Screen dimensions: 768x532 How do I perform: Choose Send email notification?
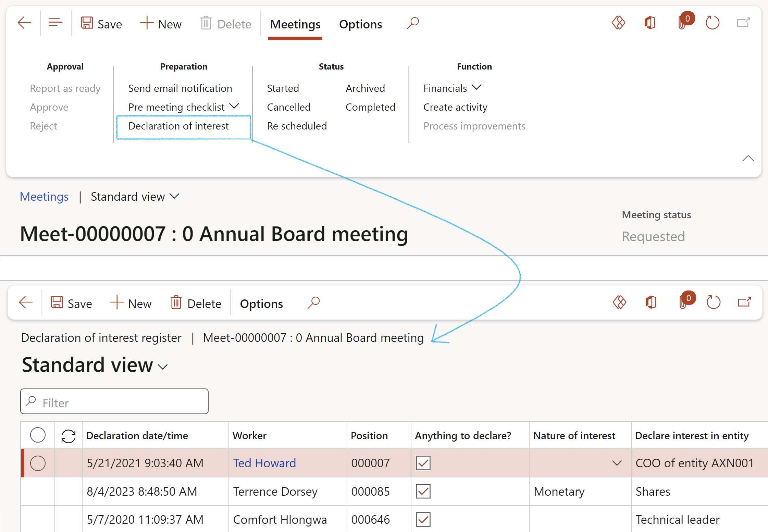pos(180,88)
